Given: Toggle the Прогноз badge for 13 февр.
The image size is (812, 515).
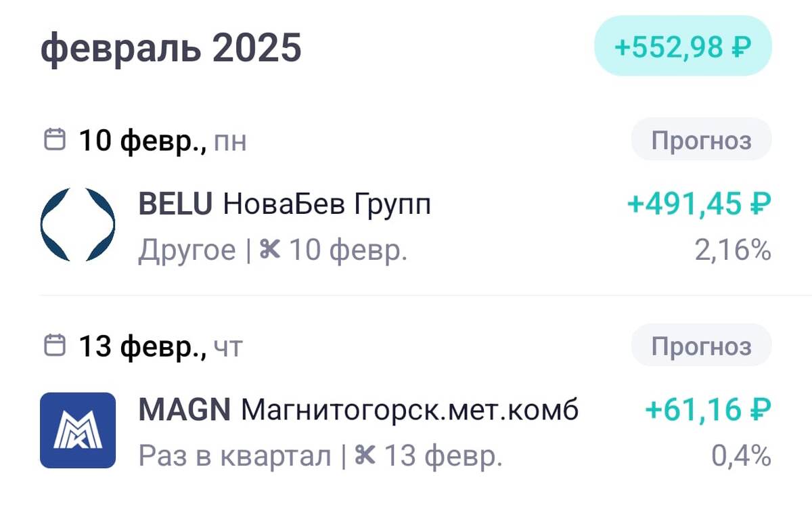Looking at the screenshot, I should (700, 345).
